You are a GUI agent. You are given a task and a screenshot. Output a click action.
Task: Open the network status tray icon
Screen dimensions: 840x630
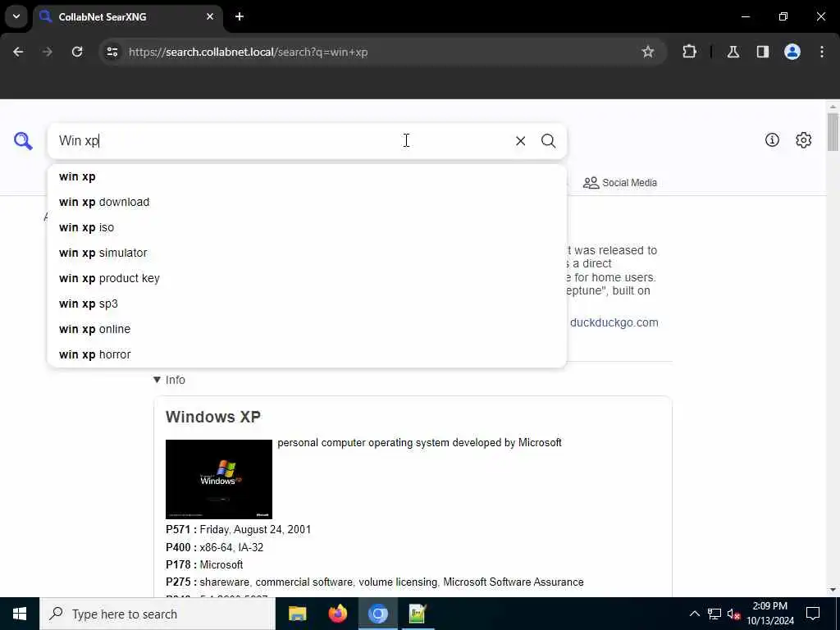714,614
